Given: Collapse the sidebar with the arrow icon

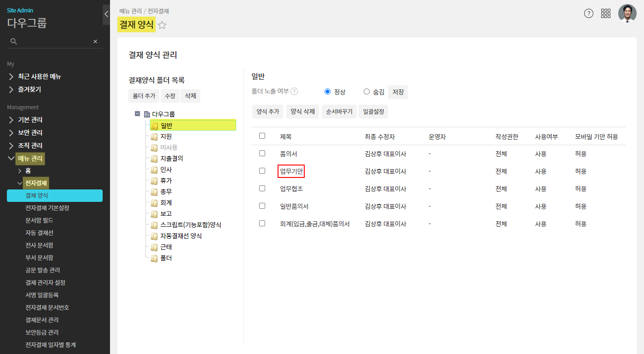Looking at the screenshot, I should tap(106, 14).
